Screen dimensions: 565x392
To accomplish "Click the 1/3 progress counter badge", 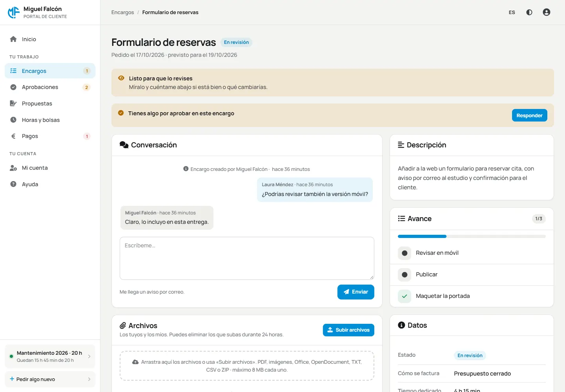I will point(539,219).
